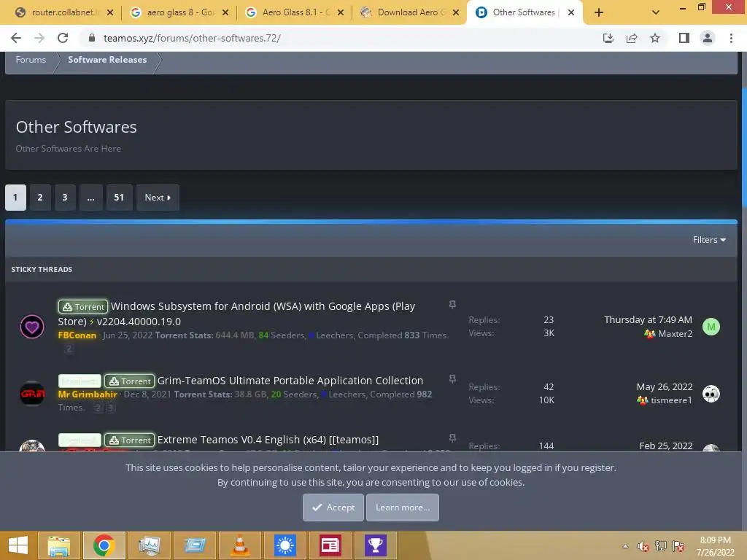The height and width of the screenshot is (560, 747).
Task: Open Mr Grimbahir's profile link
Action: 88,394
